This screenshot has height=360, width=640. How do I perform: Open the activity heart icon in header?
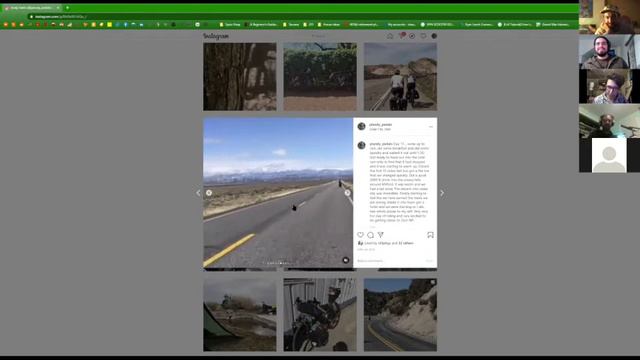423,36
